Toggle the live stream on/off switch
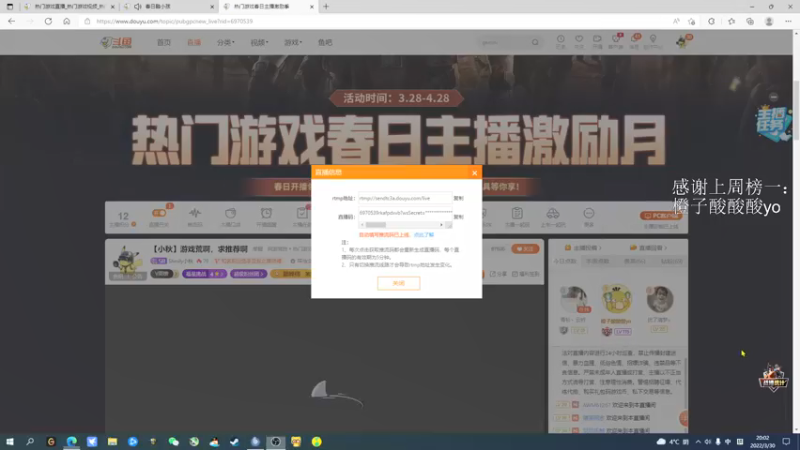This screenshot has height=450, width=800. pyautogui.click(x=159, y=213)
